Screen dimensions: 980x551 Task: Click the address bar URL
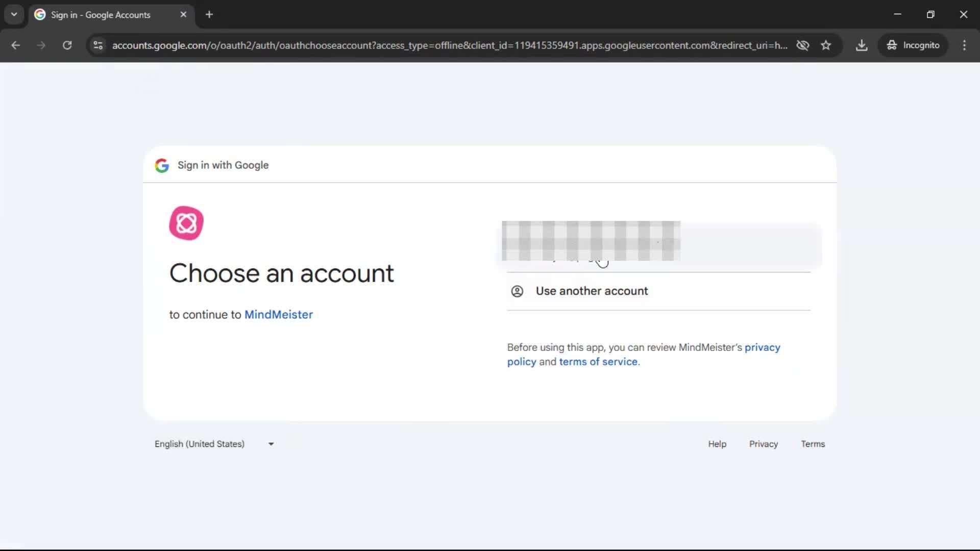pos(449,45)
